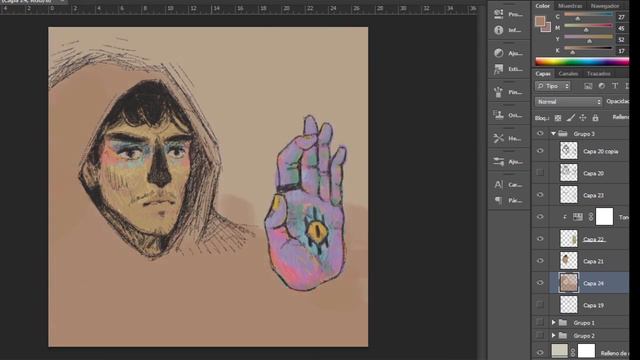
Task: Open the Brush (Pin...) panel icon
Action: pyautogui.click(x=498, y=92)
